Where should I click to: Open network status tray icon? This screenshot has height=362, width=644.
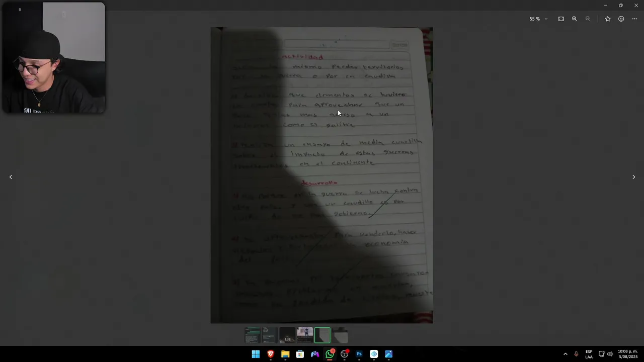(x=601, y=354)
